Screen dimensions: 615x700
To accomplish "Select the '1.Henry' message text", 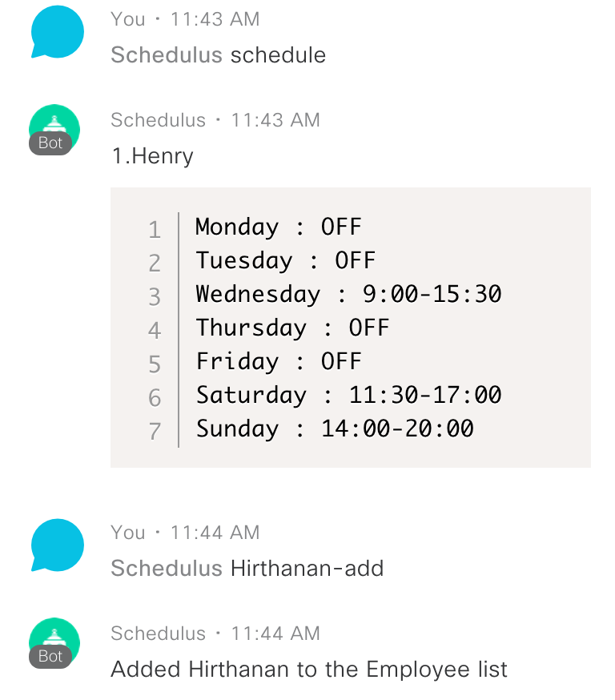I will [x=152, y=156].
